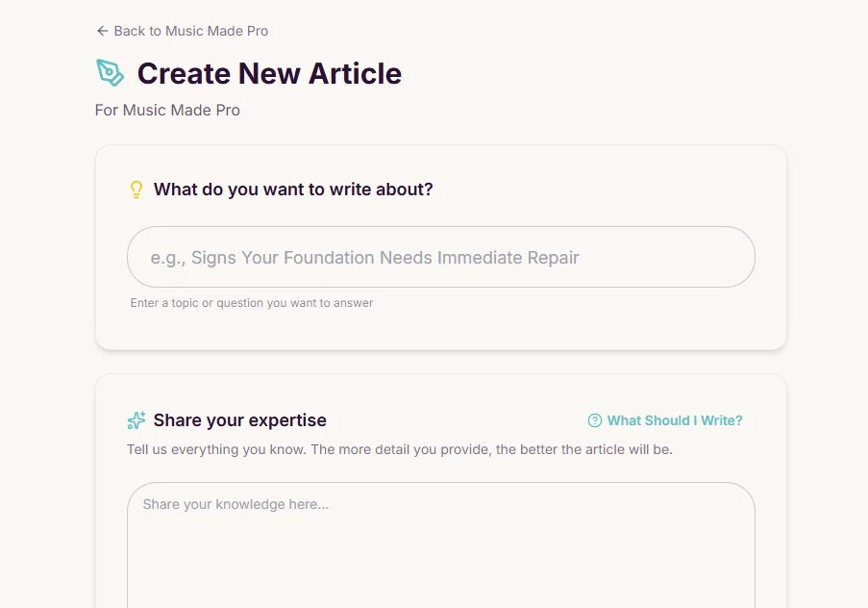868x608 pixels.
Task: Click the For Music Made Pro subtitle
Action: [166, 110]
